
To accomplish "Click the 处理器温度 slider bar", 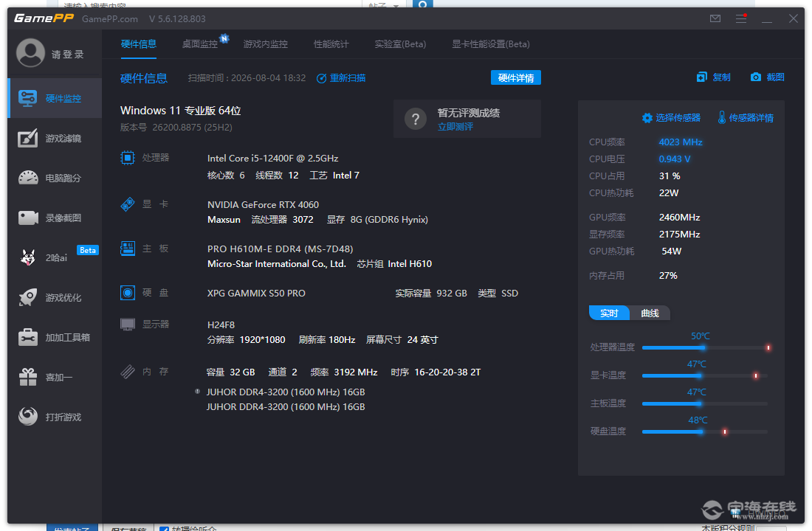I will [x=705, y=347].
